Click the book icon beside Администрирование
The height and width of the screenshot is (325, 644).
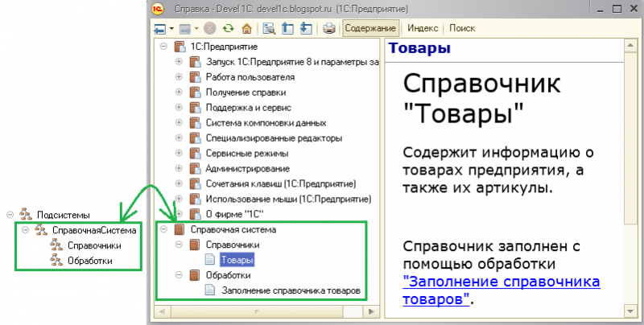click(x=195, y=168)
